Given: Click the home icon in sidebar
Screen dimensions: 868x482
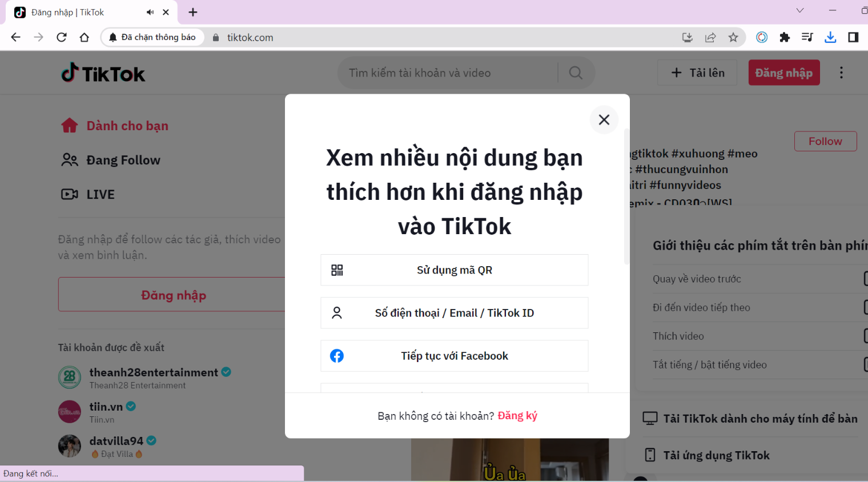Looking at the screenshot, I should [70, 126].
